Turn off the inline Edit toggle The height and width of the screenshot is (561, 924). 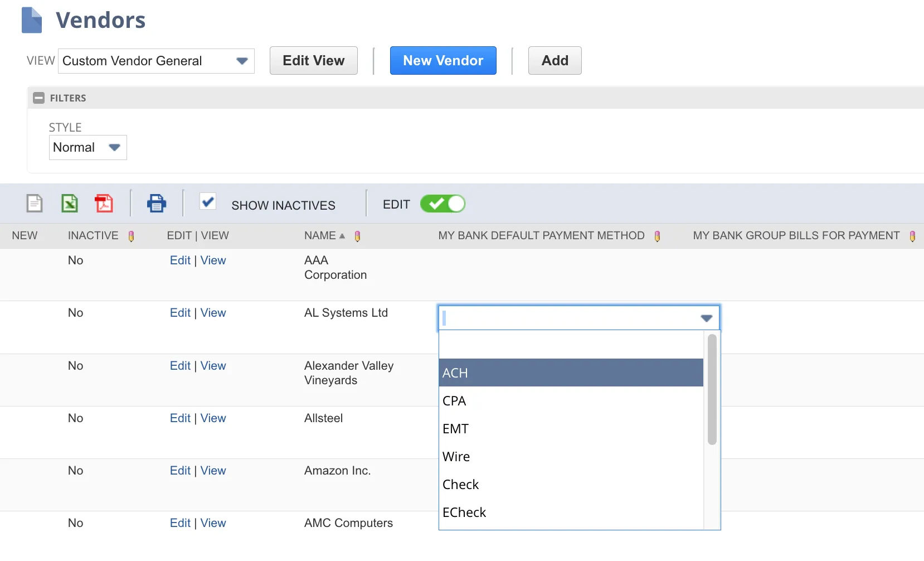point(442,204)
